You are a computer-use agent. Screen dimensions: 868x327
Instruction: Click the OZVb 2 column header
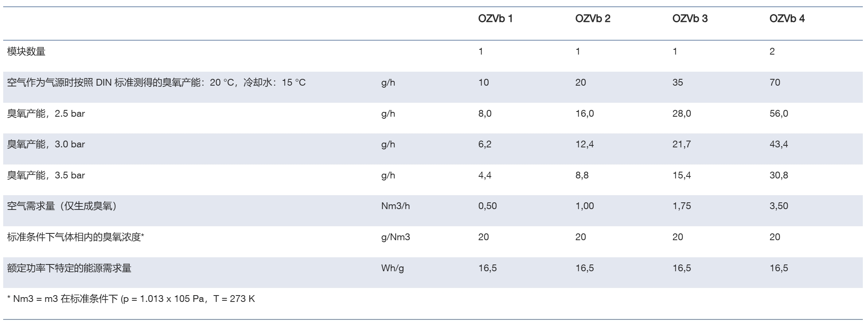tap(593, 19)
